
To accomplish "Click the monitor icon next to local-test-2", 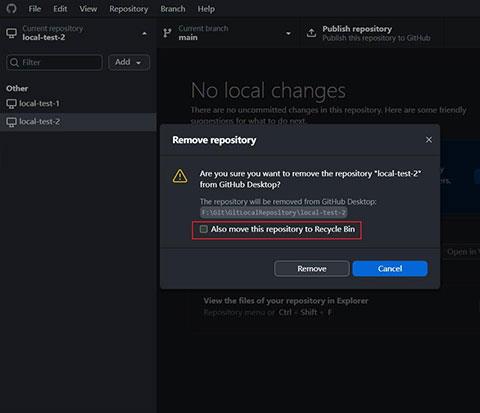I will 11,122.
